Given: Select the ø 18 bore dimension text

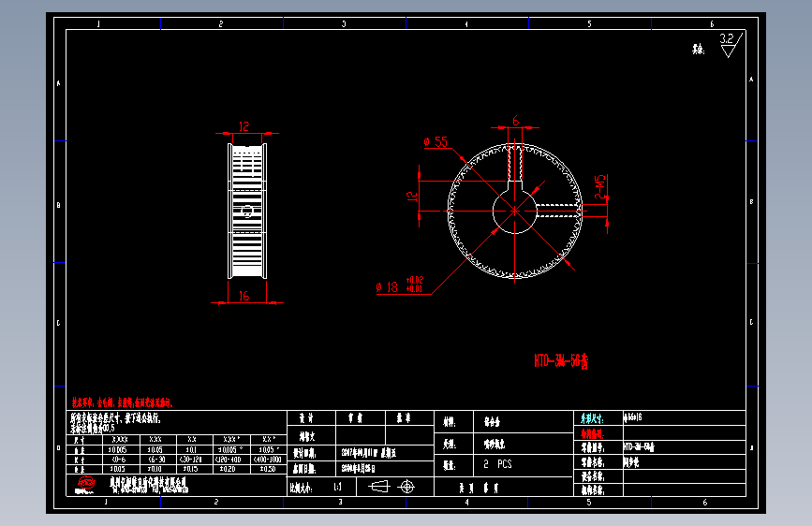Looking at the screenshot, I should (388, 287).
